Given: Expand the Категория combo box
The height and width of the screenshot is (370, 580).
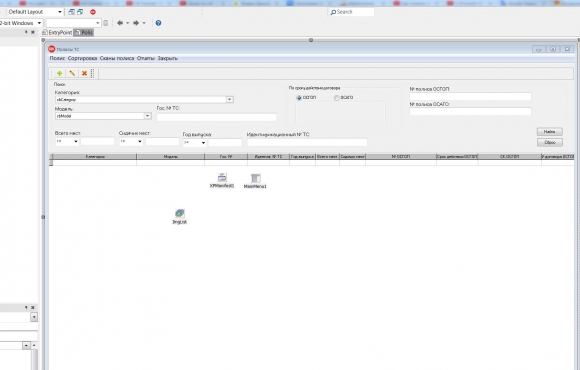Looking at the screenshot, I should click(229, 100).
